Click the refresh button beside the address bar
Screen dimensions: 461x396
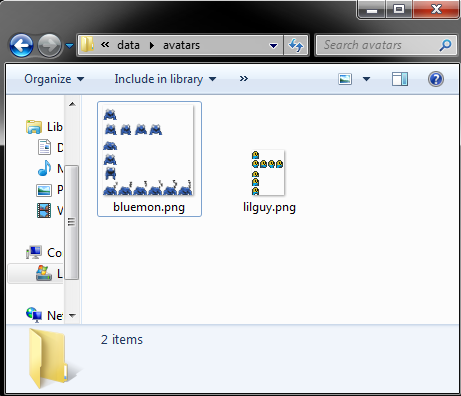pos(296,45)
